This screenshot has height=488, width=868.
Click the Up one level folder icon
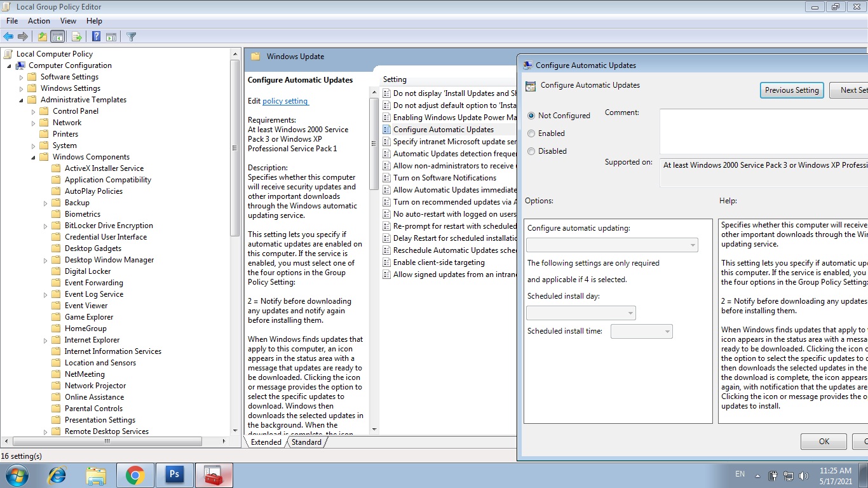[42, 37]
